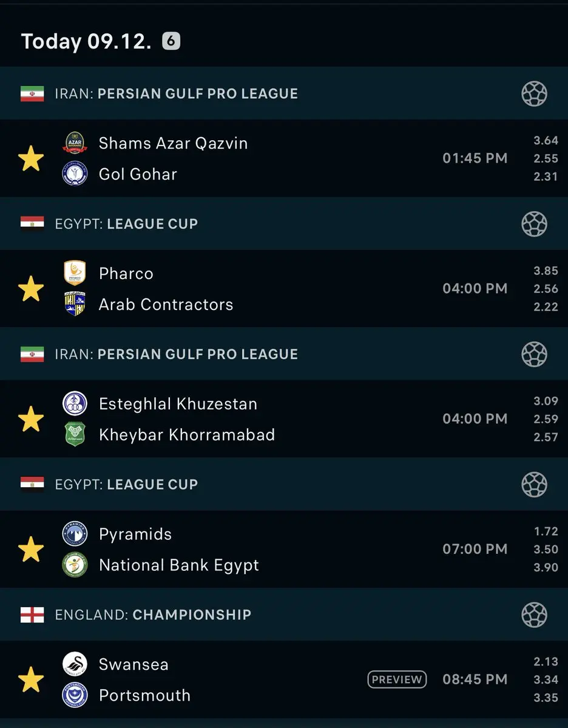Select the Pharco team badge

pyautogui.click(x=75, y=273)
